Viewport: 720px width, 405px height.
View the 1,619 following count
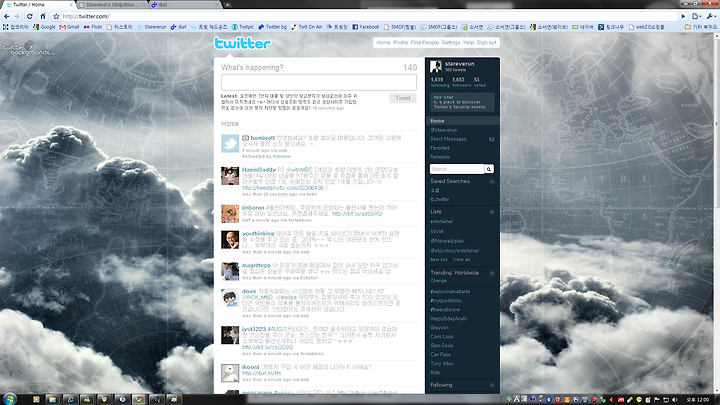click(x=440, y=82)
